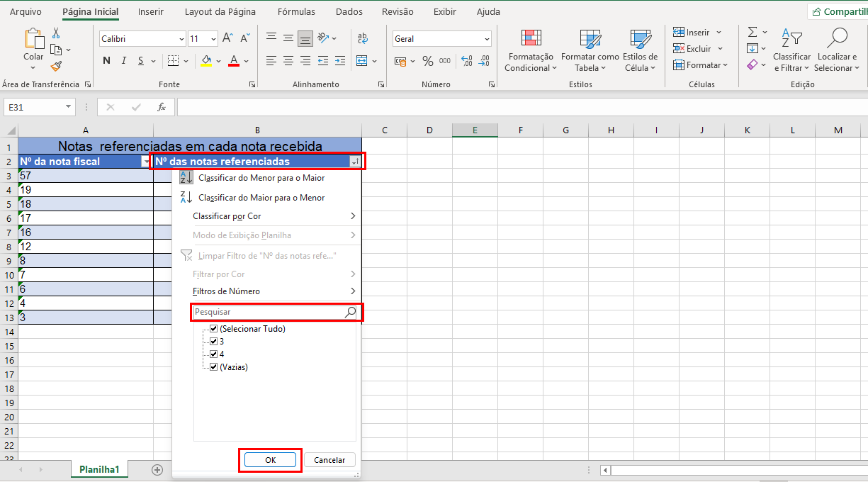Click the insert function fx icon
The height and width of the screenshot is (482, 868).
[162, 107]
